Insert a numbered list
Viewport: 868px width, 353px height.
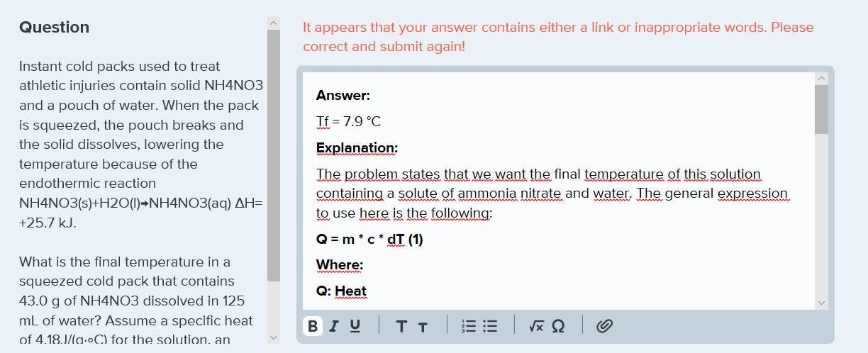click(x=469, y=326)
